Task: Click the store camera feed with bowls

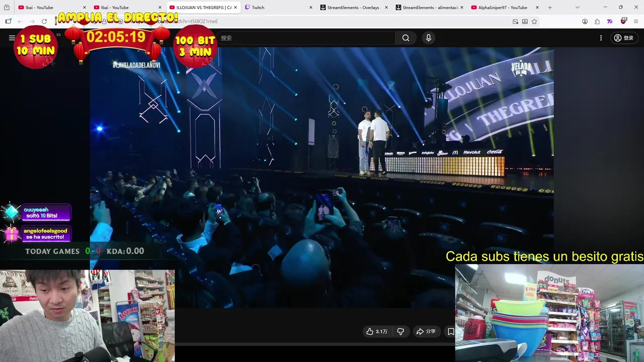Action: [x=549, y=313]
